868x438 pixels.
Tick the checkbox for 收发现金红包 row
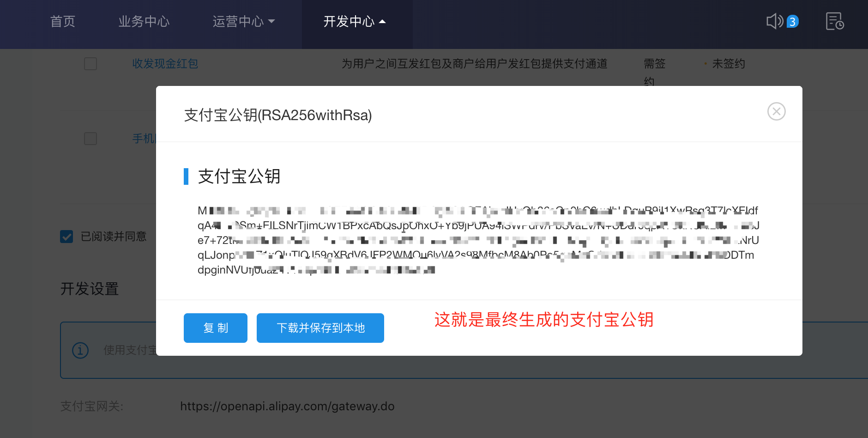[90, 64]
